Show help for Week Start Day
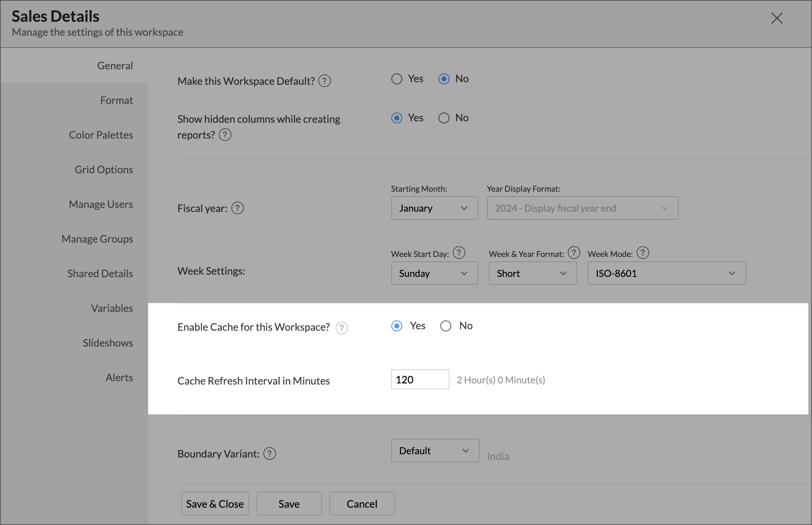The image size is (812, 525). (459, 253)
